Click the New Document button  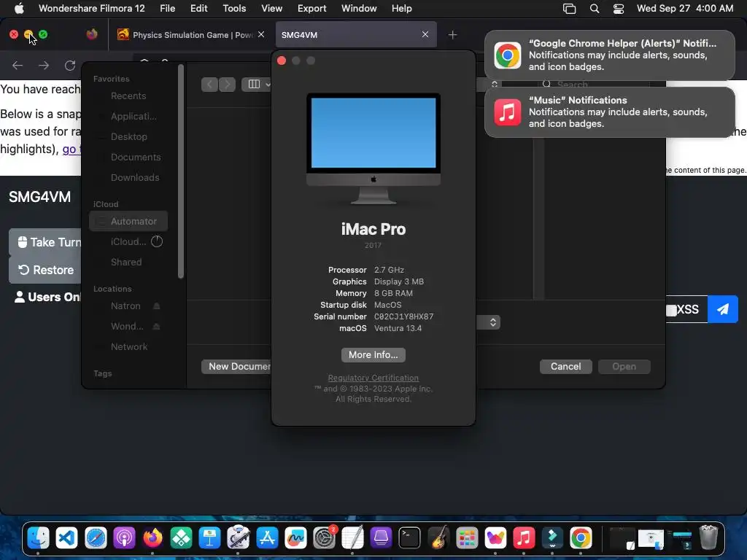(x=236, y=366)
